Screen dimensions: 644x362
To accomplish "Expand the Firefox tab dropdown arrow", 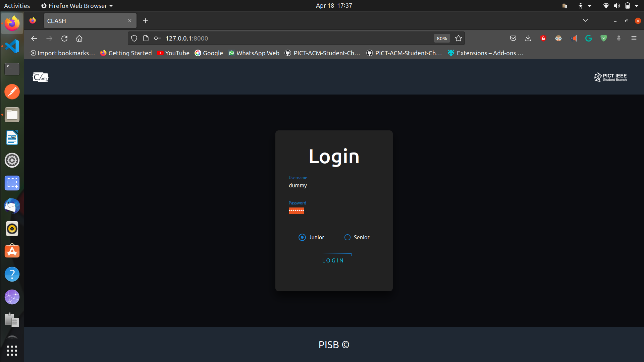I will pyautogui.click(x=585, y=21).
